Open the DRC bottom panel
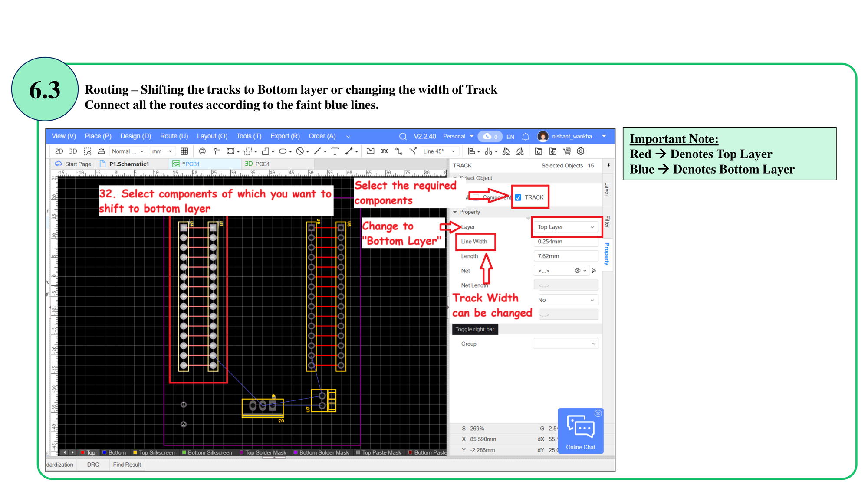Viewport: 868px width, 488px height. [93, 465]
